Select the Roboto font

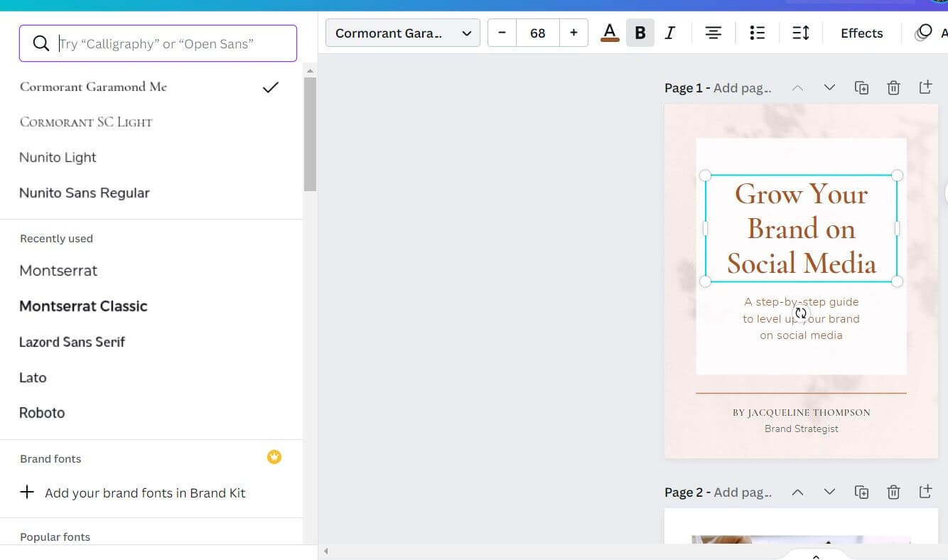[x=41, y=412]
